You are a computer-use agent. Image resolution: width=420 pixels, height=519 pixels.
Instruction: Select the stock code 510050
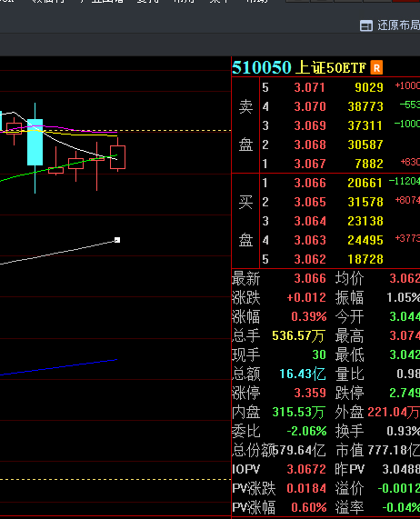click(262, 67)
